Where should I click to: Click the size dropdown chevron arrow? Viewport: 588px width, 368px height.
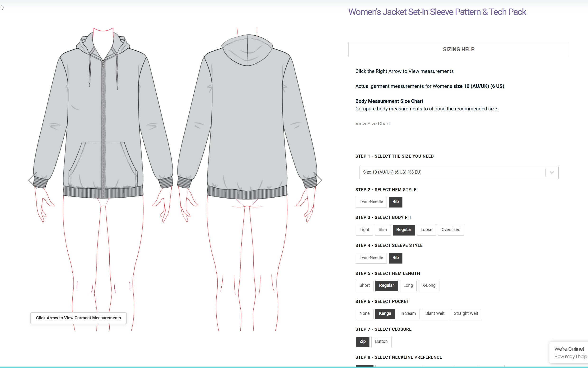click(551, 172)
